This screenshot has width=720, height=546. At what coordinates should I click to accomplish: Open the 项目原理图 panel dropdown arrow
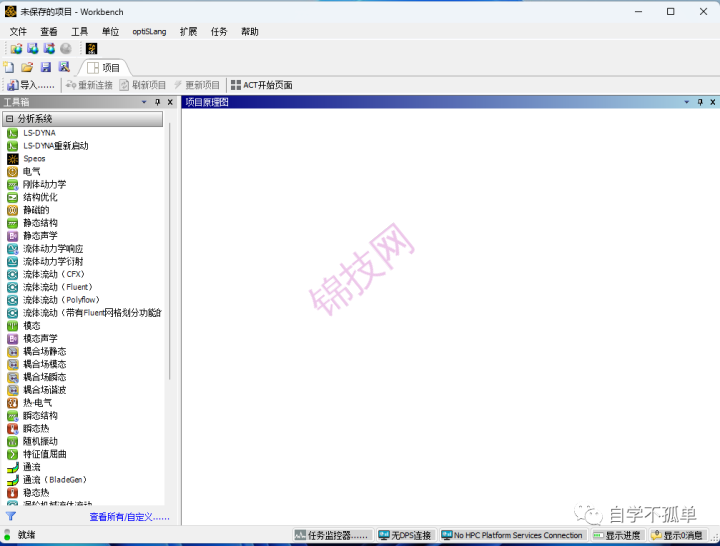point(686,102)
